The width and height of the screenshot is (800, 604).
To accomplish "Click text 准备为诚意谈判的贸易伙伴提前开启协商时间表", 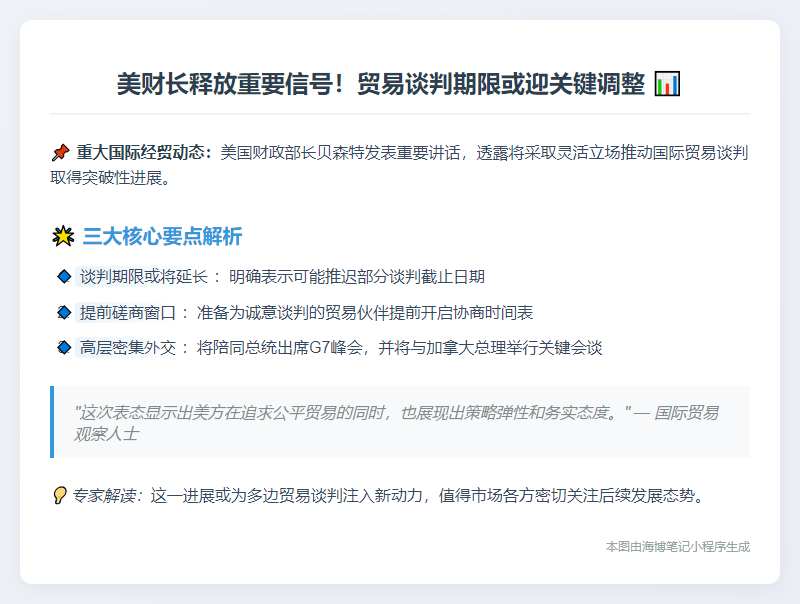I will pos(365,312).
